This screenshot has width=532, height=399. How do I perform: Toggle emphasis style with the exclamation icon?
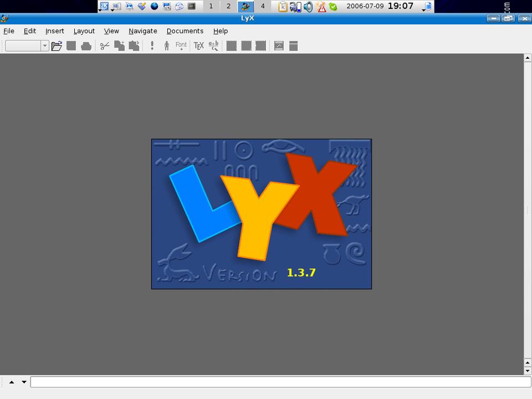point(152,46)
